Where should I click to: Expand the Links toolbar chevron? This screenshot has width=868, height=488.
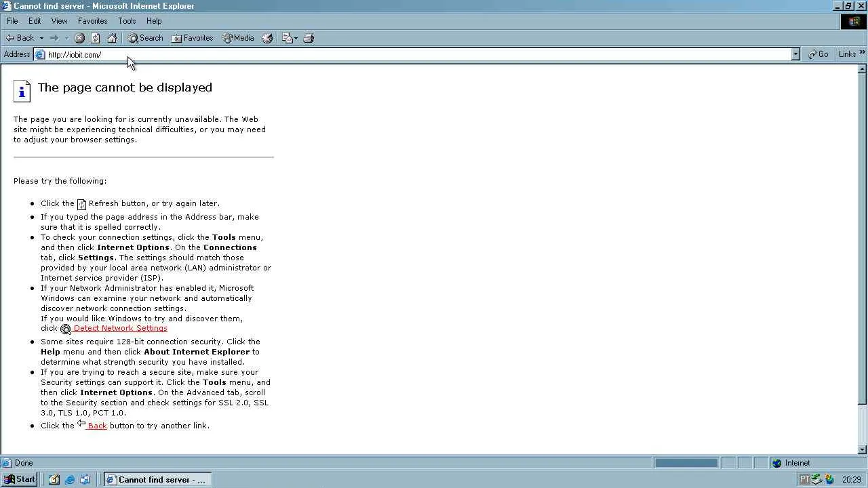(x=862, y=53)
